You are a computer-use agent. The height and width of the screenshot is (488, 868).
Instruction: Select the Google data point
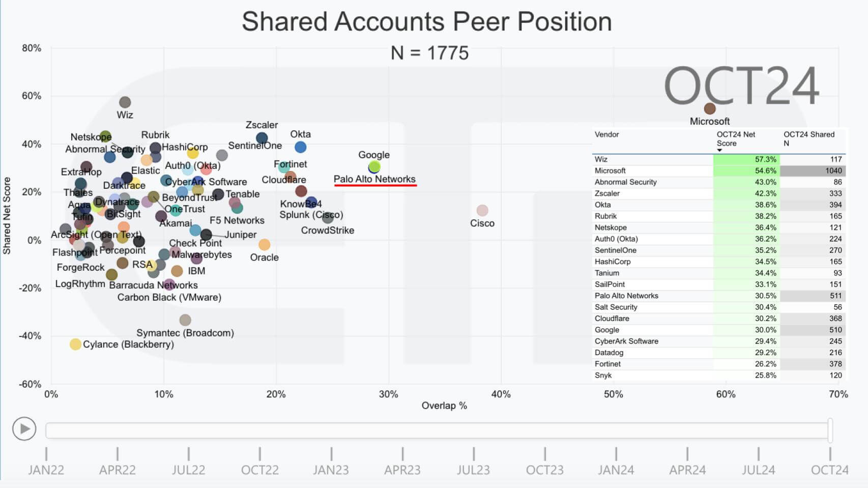375,166
